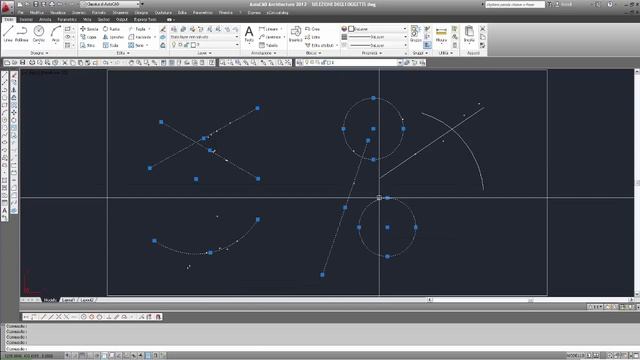Expand the Proprietà panel

(x=372, y=53)
